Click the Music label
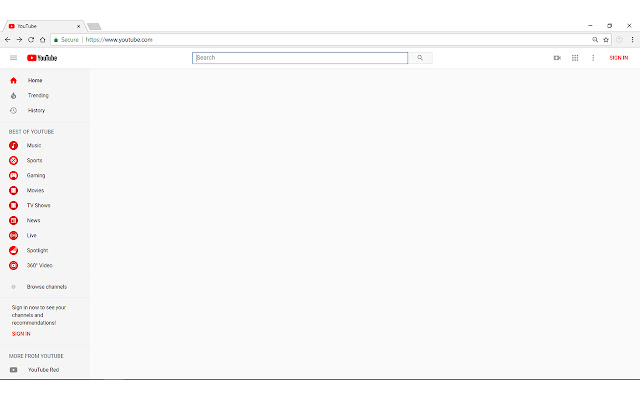640x400 pixels. coord(34,145)
